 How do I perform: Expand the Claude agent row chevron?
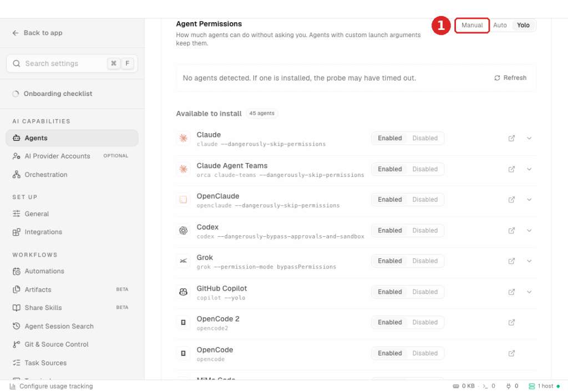click(529, 138)
